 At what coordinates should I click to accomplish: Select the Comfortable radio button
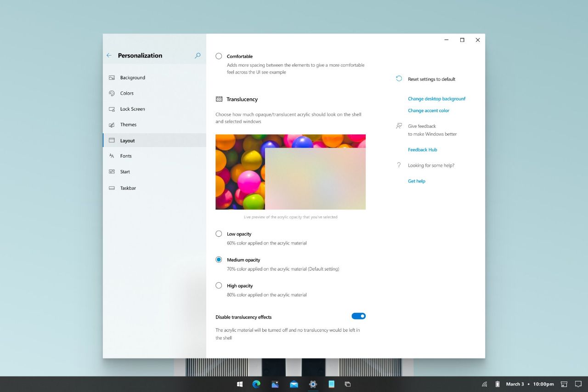tap(219, 56)
